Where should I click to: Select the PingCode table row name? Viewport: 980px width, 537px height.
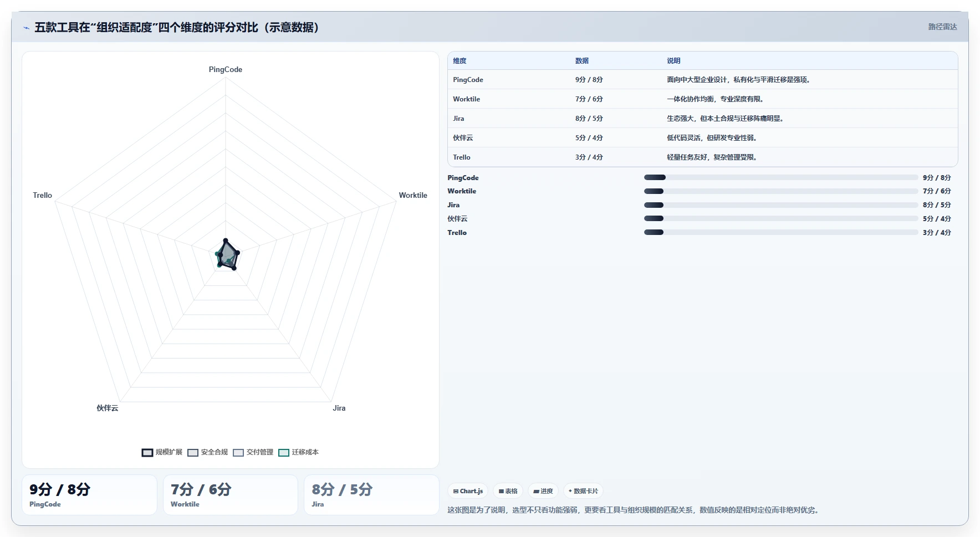(468, 80)
